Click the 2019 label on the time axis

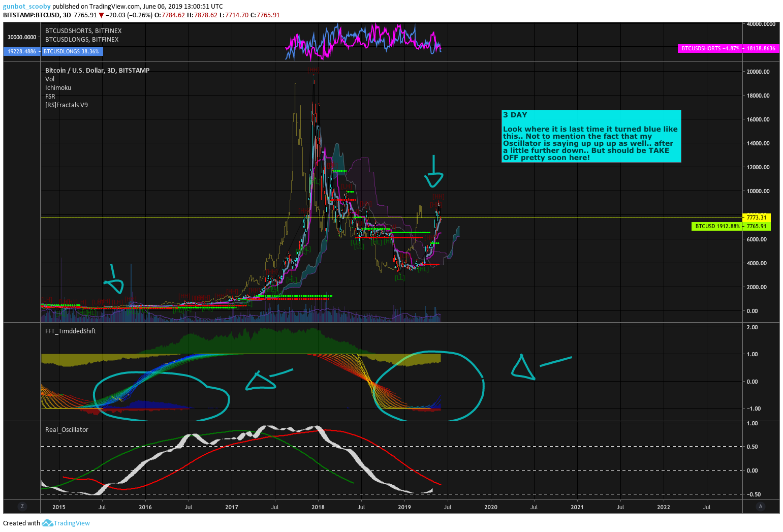404,507
